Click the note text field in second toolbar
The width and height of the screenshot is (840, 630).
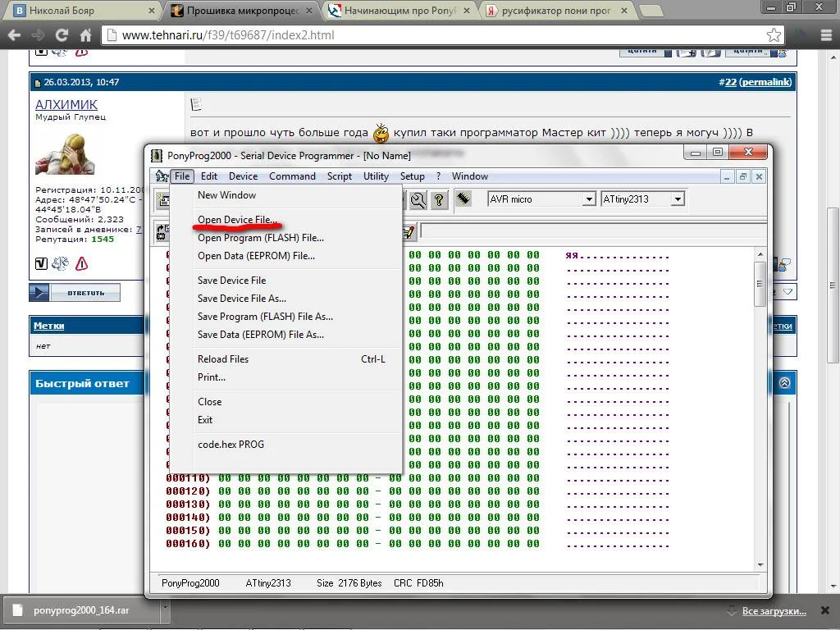pyautogui.click(x=593, y=231)
